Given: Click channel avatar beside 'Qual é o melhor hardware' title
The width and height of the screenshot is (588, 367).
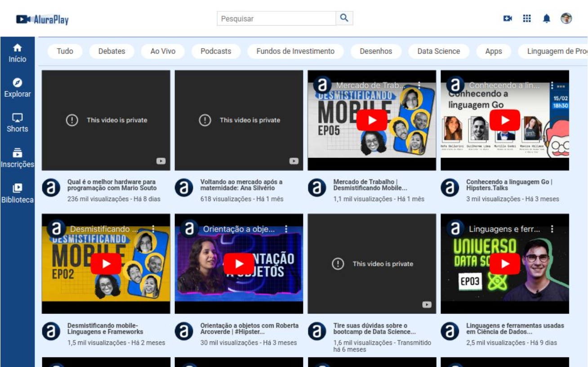Looking at the screenshot, I should click(x=51, y=188).
